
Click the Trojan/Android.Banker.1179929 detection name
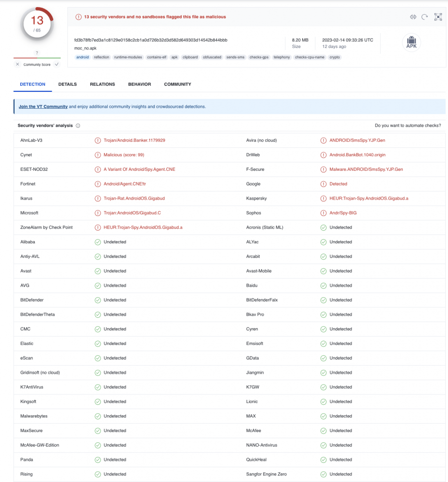[134, 140]
